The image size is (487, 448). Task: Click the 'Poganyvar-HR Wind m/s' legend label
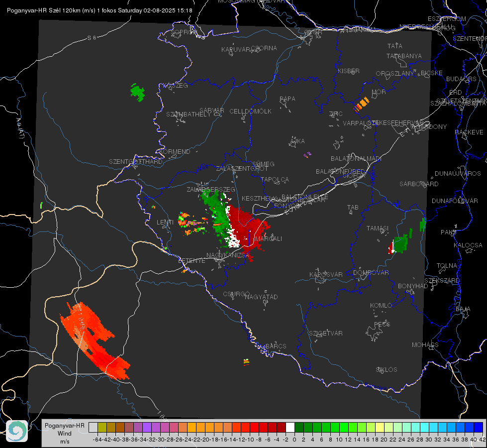click(65, 433)
